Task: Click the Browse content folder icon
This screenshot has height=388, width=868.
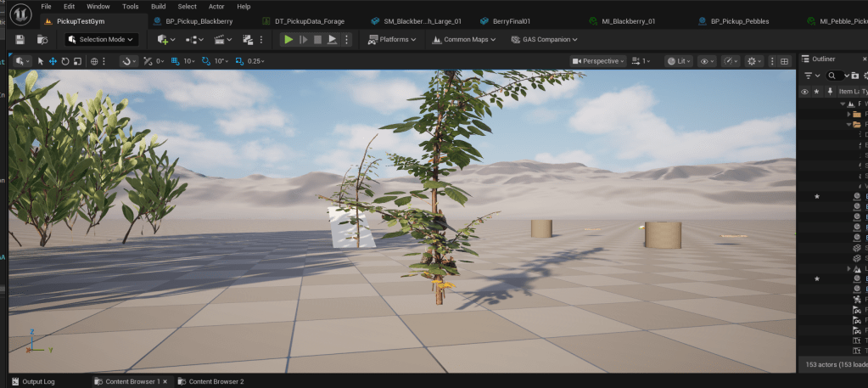Action: click(42, 39)
